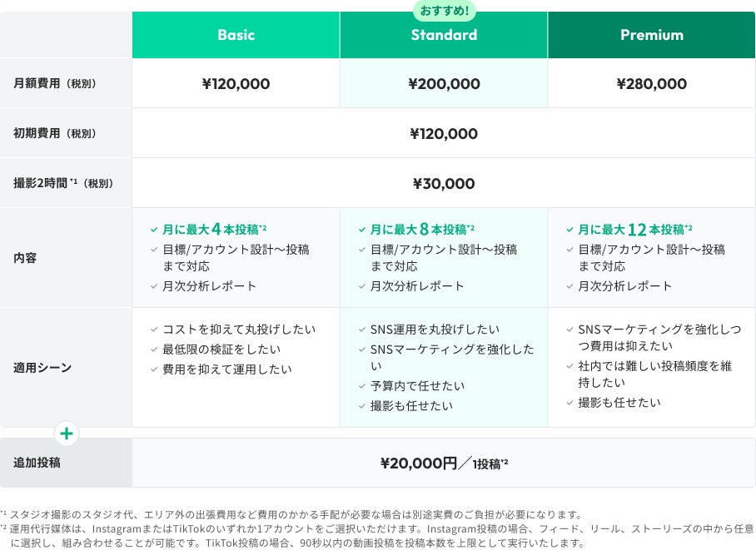Click the checkmark next to 予算内で任せたい
This screenshot has width=756, height=550.
coord(362,387)
